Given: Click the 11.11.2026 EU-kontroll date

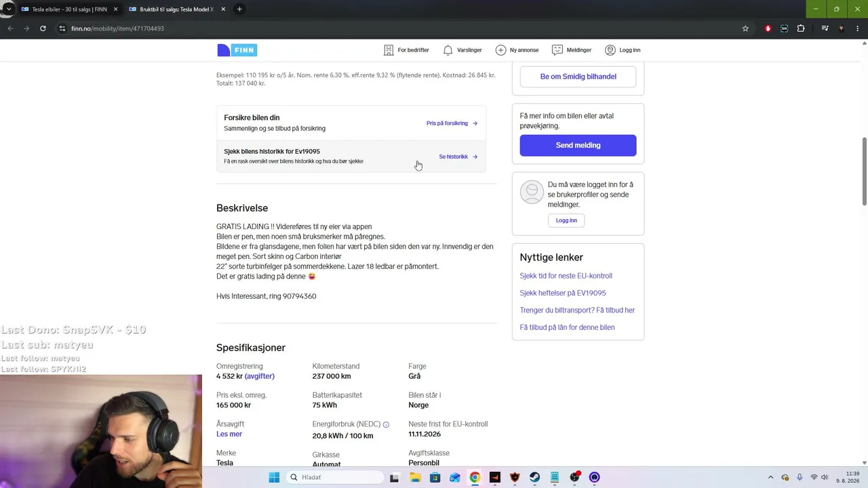Looking at the screenshot, I should pos(425,434).
